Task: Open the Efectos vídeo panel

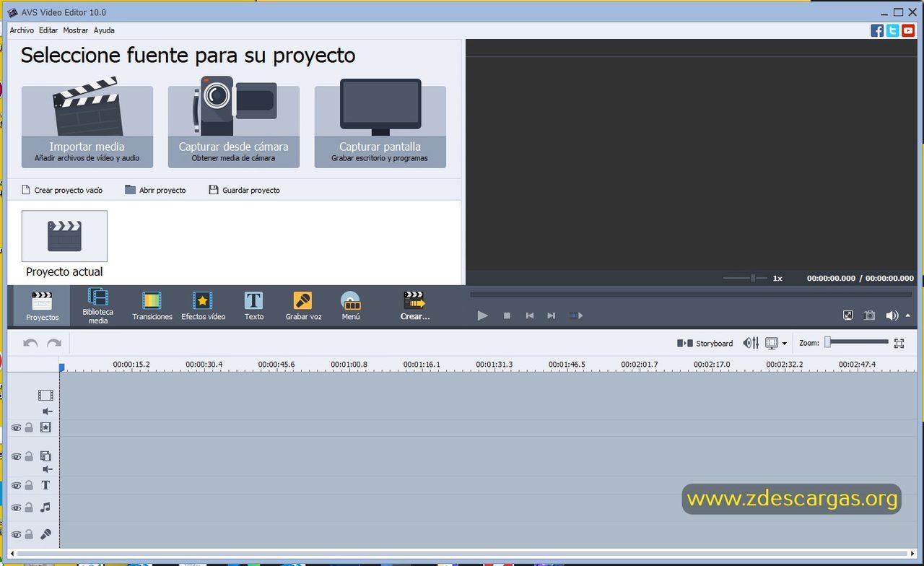Action: 203,305
